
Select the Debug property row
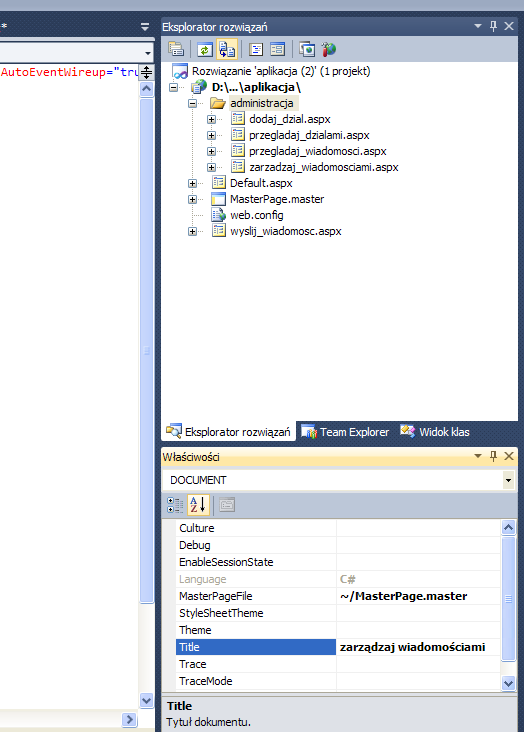338,545
